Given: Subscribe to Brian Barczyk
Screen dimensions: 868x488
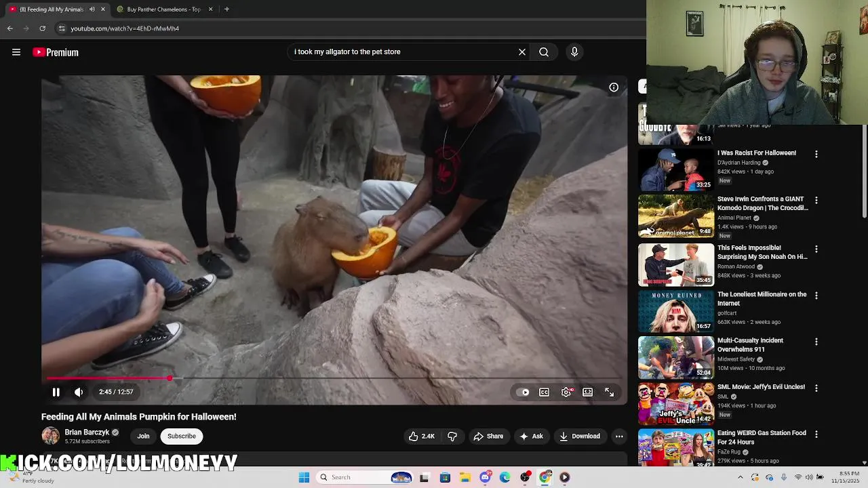Looking at the screenshot, I should coord(182,436).
